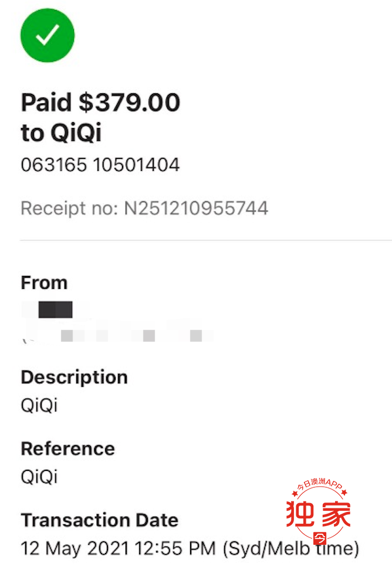This screenshot has width=392, height=573.
Task: Click receipt number N251210955744
Action: tap(196, 208)
